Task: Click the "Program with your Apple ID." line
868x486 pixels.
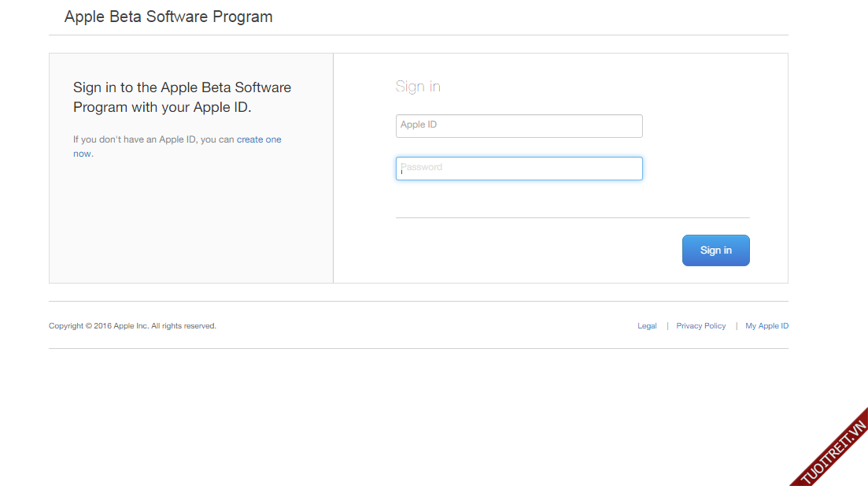Action: (162, 107)
